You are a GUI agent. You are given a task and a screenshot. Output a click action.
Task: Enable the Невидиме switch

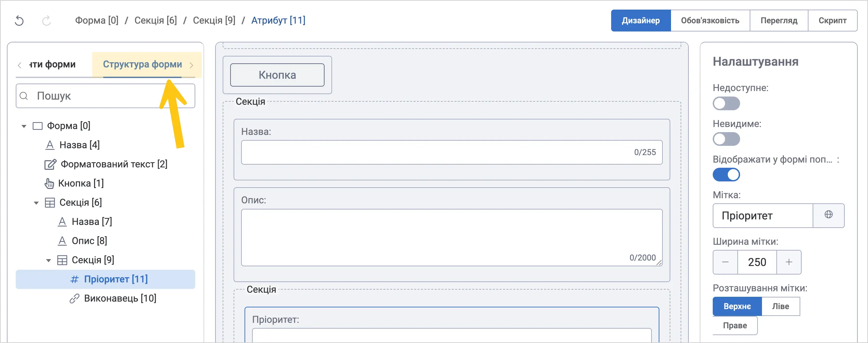click(x=726, y=139)
